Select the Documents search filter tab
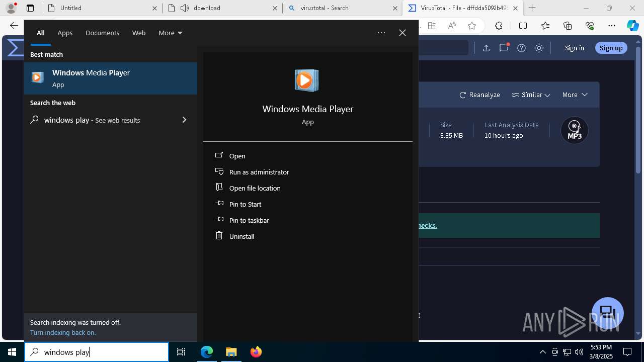 point(102,33)
